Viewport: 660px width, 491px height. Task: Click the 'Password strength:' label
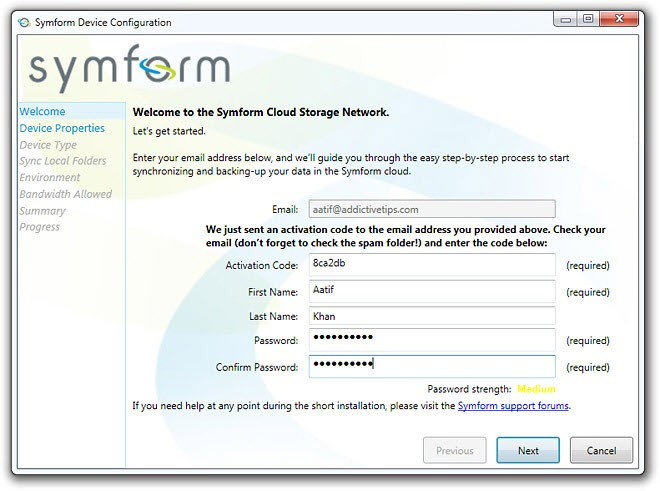pos(469,389)
